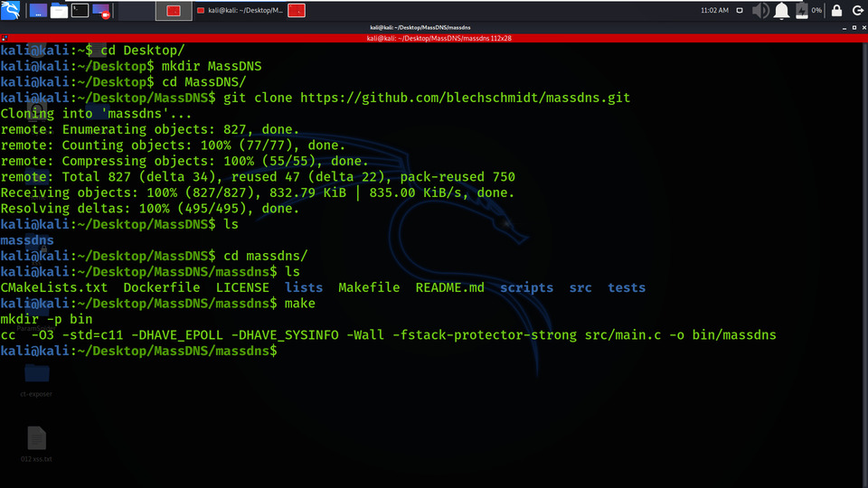Click the display tray icon beside clock
Viewport: 868px width, 488px height.
740,11
